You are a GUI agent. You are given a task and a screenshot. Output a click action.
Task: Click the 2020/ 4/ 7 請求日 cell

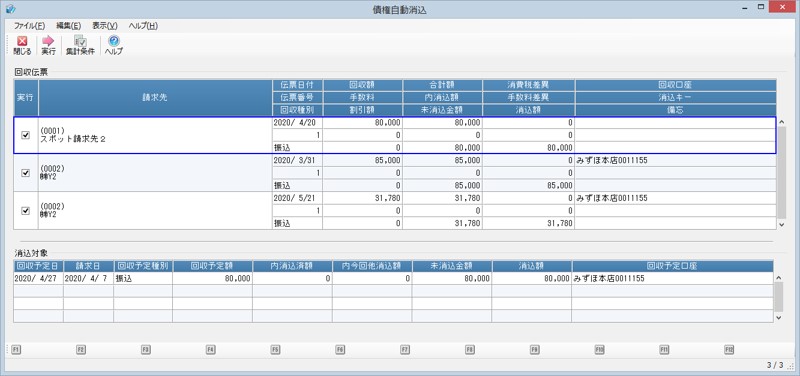88,279
